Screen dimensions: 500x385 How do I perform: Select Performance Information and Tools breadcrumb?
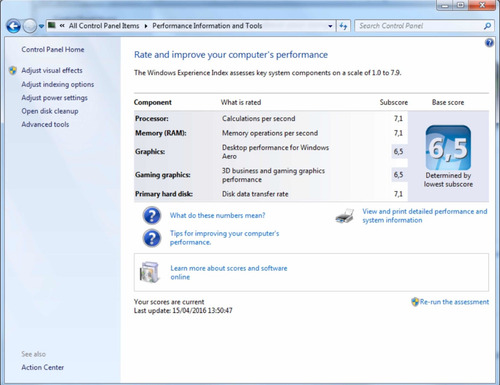(207, 26)
